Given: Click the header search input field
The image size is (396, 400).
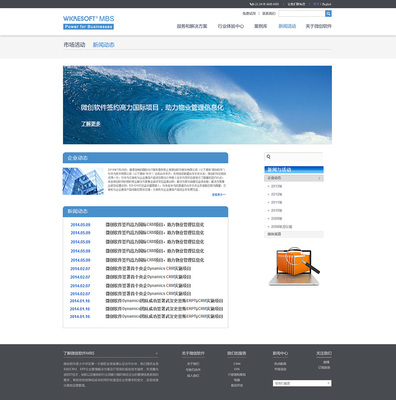Looking at the screenshot, I should pos(302,13).
